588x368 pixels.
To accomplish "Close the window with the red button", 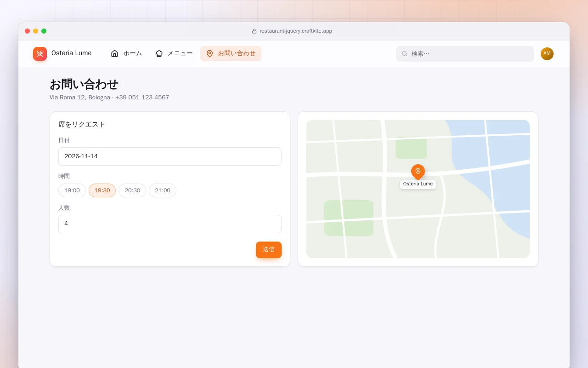I will [x=28, y=31].
